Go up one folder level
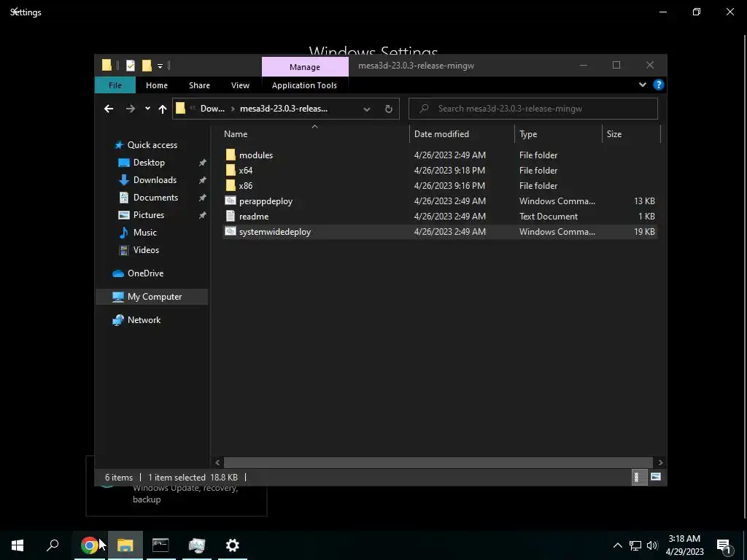The image size is (747, 560). click(x=163, y=109)
